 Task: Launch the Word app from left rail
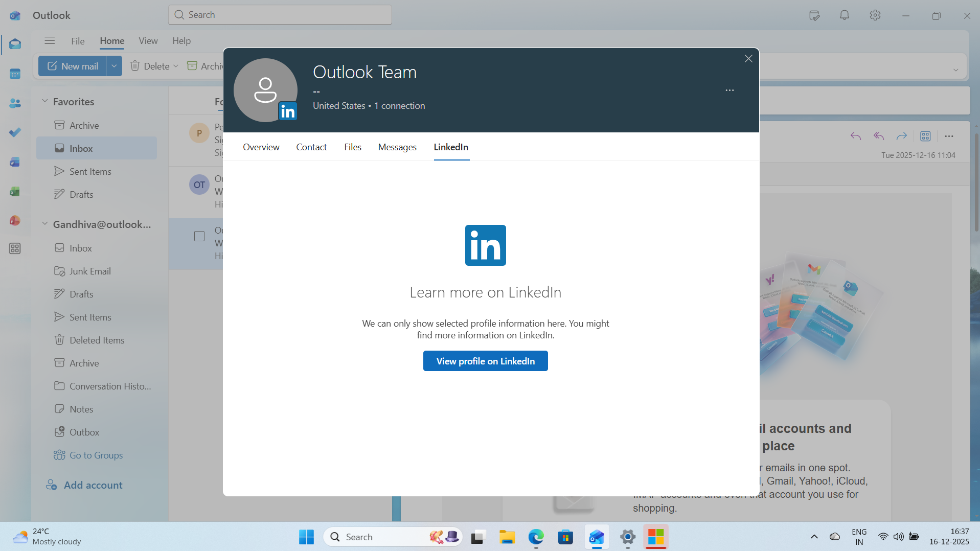click(x=15, y=162)
